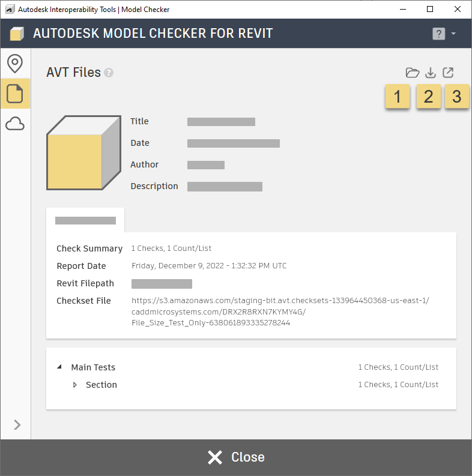The height and width of the screenshot is (476, 472).
Task: Close the window with title bar X
Action: [x=458, y=9]
